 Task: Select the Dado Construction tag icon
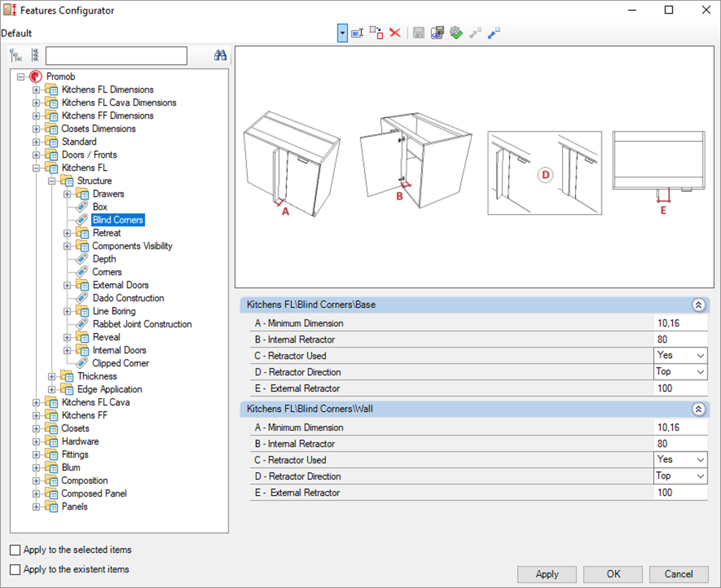[82, 298]
